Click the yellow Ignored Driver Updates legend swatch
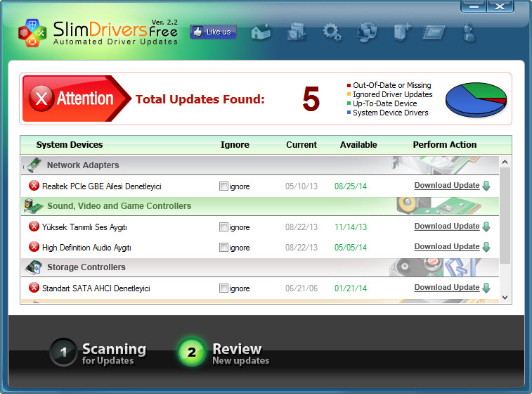The width and height of the screenshot is (532, 394). pos(349,94)
